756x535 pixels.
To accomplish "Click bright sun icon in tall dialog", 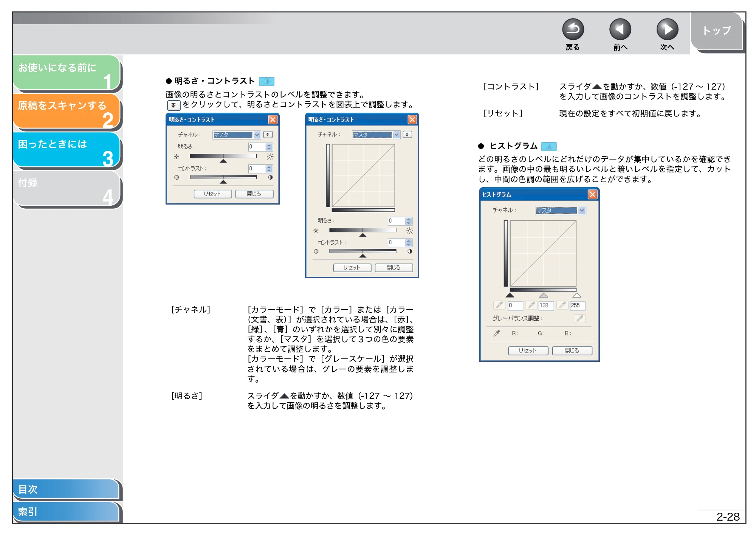I will coord(409,231).
